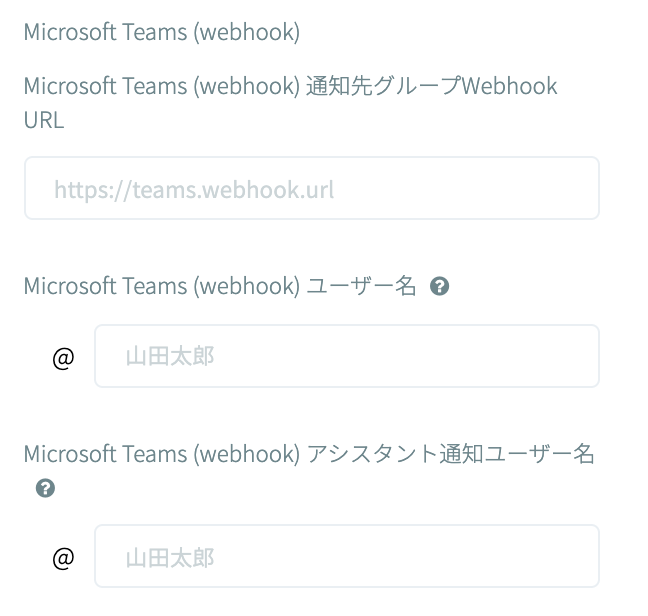
Task: Select the @ prefix of the bottom input
Action: (63, 557)
